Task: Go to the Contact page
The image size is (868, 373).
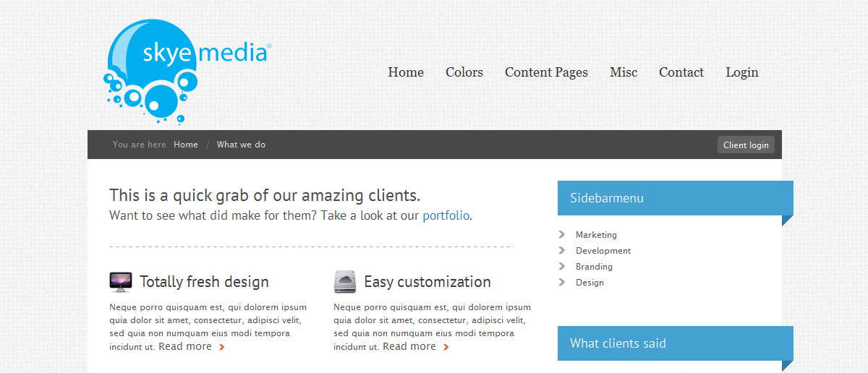Action: tap(681, 72)
